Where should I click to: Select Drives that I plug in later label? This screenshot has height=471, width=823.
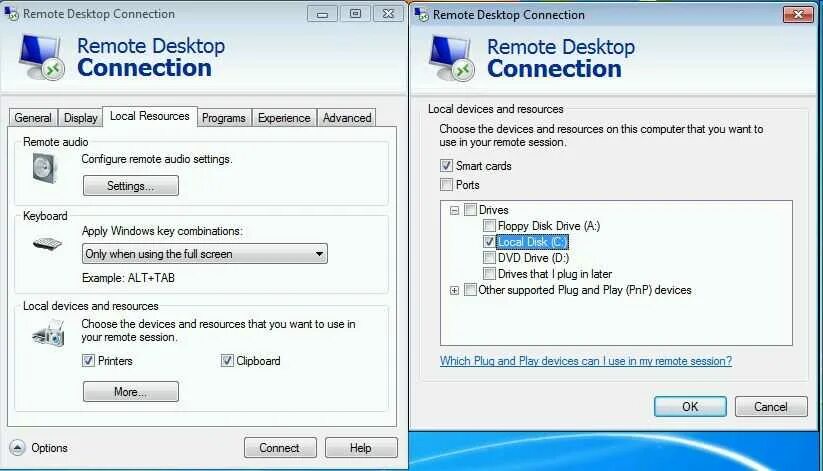(x=555, y=274)
